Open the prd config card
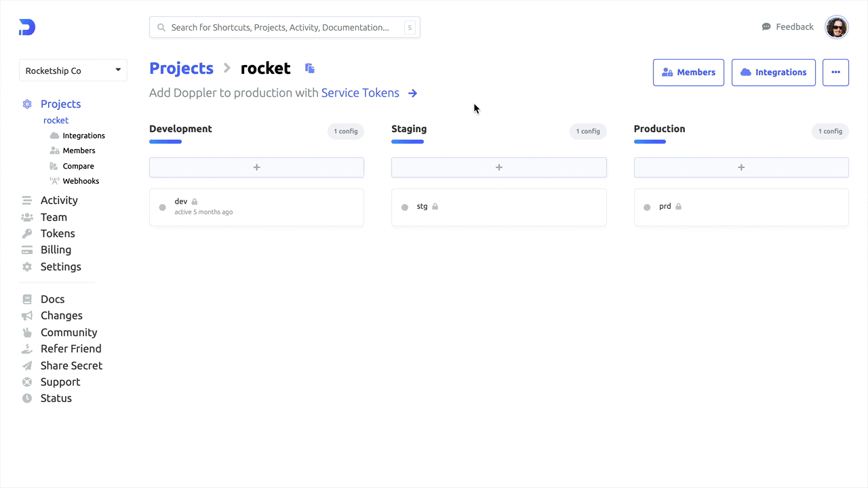Image resolution: width=868 pixels, height=488 pixels. tap(741, 207)
